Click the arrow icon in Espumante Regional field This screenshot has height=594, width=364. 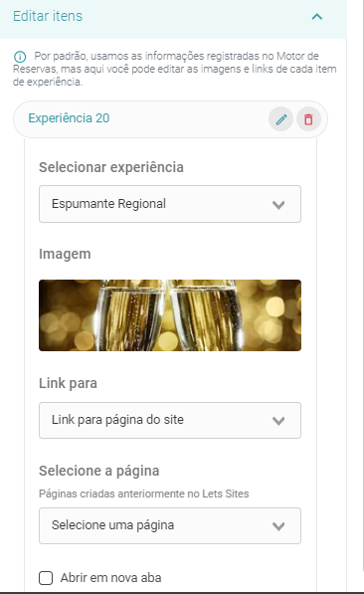tap(278, 205)
